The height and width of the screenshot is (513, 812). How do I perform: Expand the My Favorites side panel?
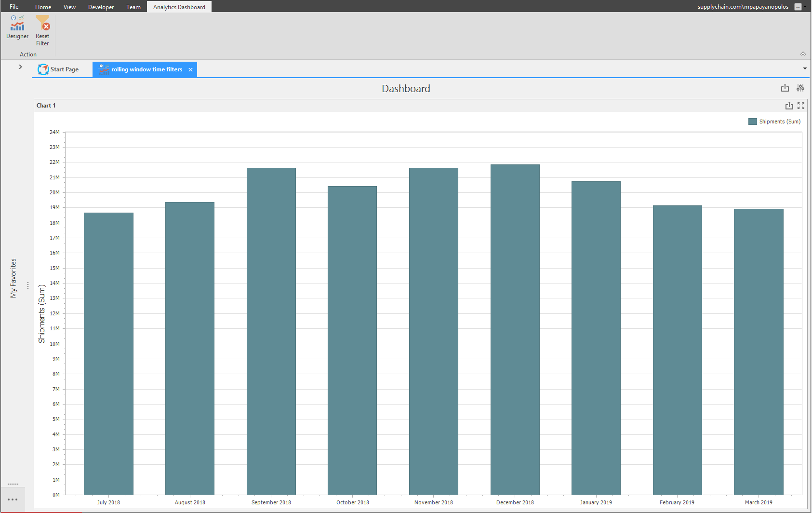[20, 67]
